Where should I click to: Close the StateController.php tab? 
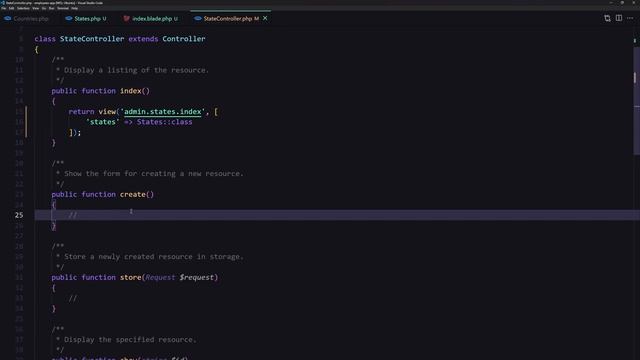point(265,18)
